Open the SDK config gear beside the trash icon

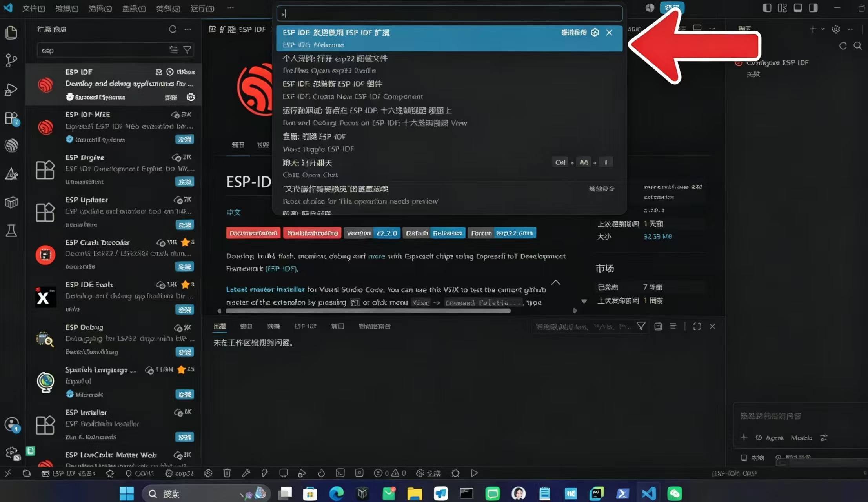coord(208,473)
